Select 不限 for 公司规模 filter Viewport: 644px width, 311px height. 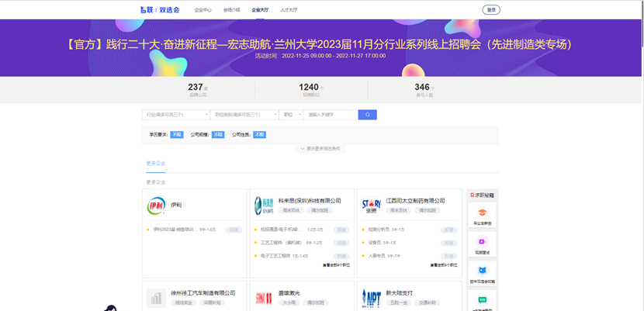pos(218,135)
